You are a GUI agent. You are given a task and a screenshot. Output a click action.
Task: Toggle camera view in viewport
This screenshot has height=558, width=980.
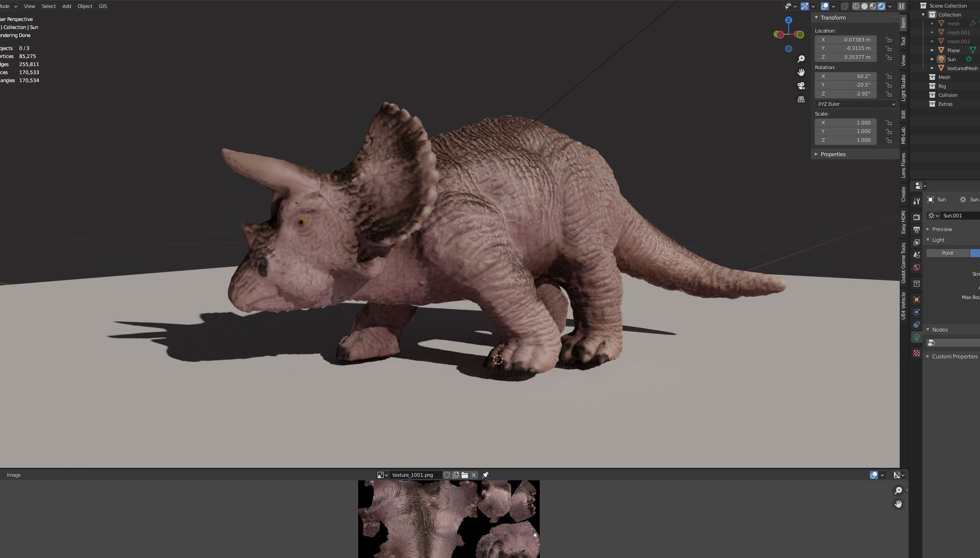pos(801,86)
